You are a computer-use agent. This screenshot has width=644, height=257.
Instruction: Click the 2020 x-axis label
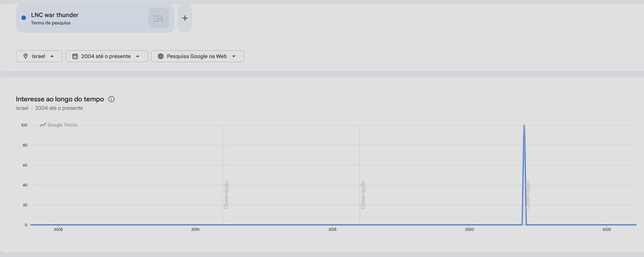pos(470,230)
